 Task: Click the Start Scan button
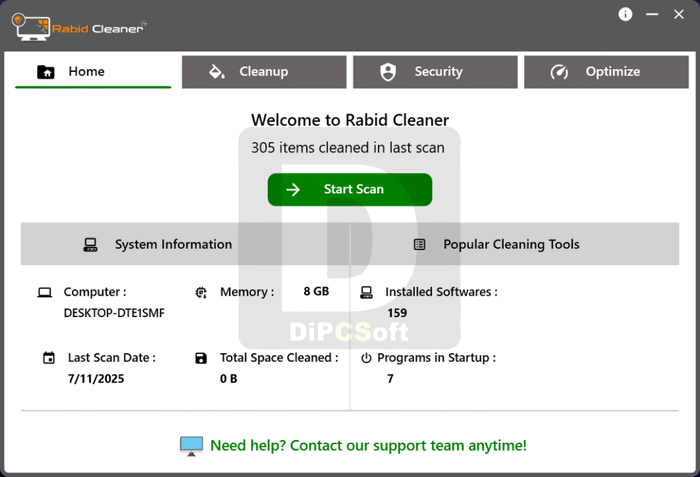(x=350, y=189)
